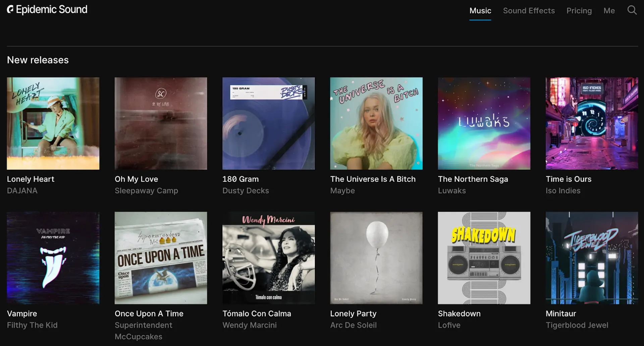The image size is (644, 346).
Task: Visit the Dusty Decks artist page
Action: (246, 191)
